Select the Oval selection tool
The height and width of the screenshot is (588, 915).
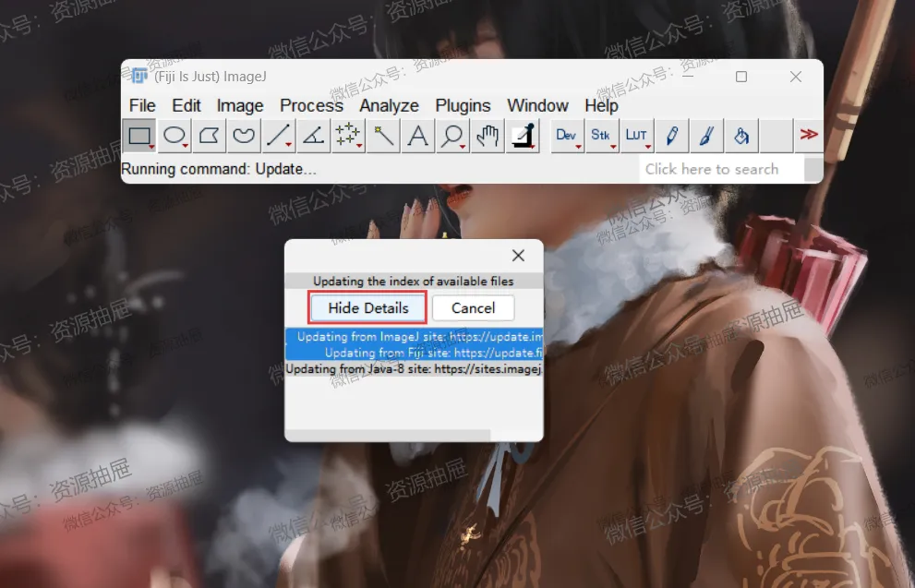174,136
